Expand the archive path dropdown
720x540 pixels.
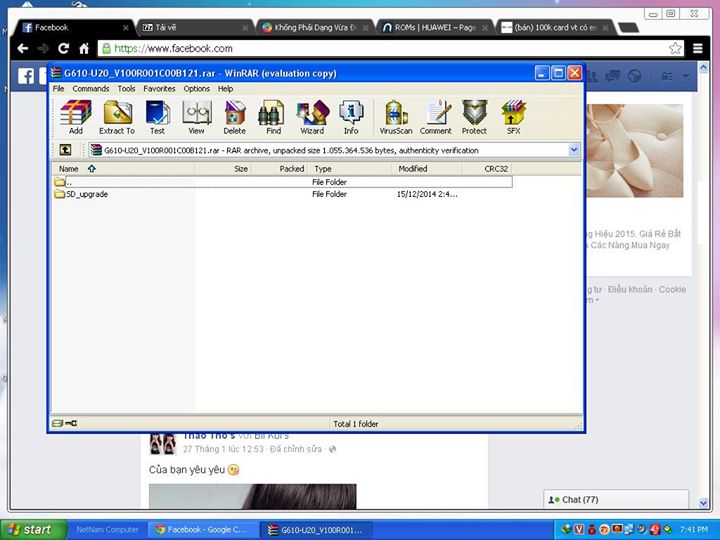574,150
